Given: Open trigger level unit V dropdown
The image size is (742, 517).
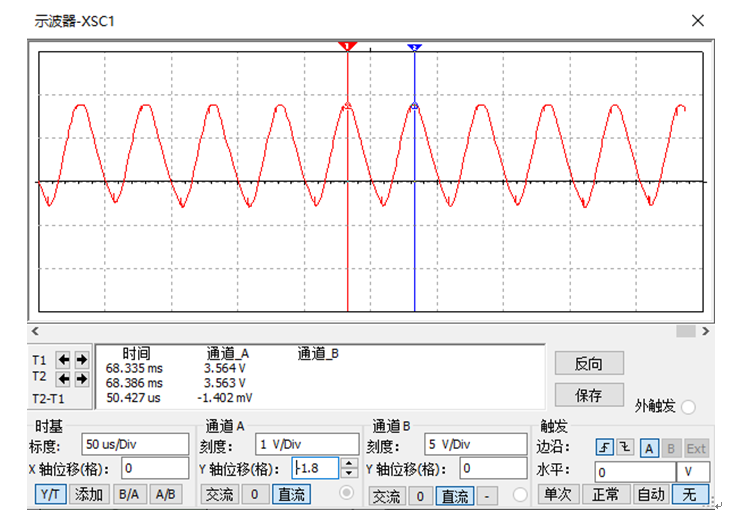Looking at the screenshot, I should pyautogui.click(x=693, y=472).
